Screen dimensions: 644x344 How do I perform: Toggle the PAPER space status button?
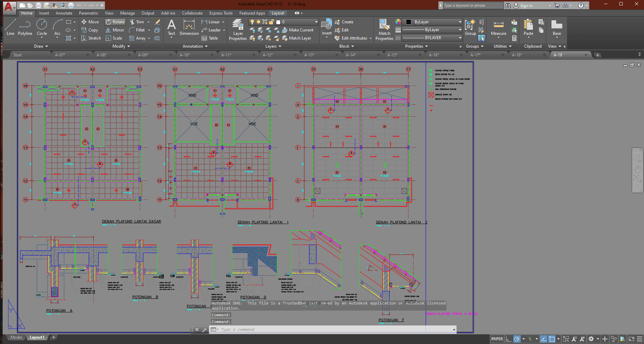pyautogui.click(x=497, y=339)
